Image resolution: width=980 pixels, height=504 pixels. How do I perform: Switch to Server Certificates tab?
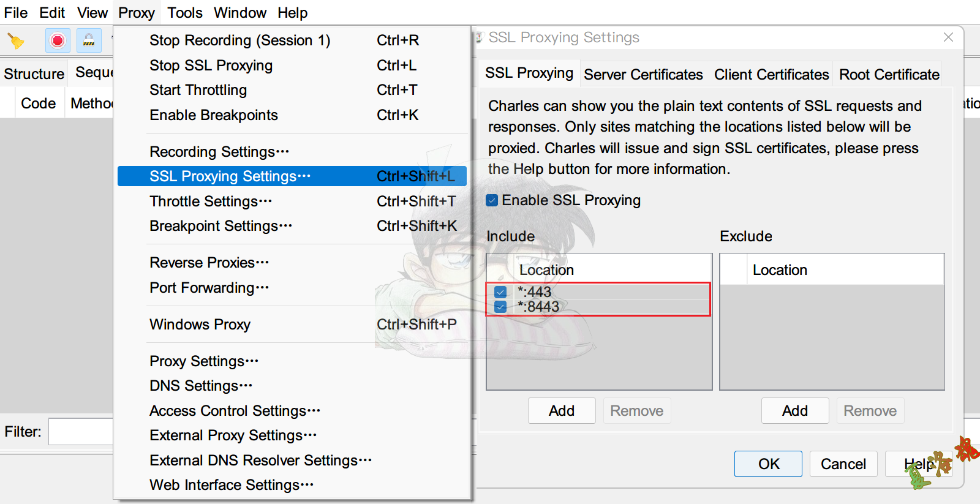[643, 75]
